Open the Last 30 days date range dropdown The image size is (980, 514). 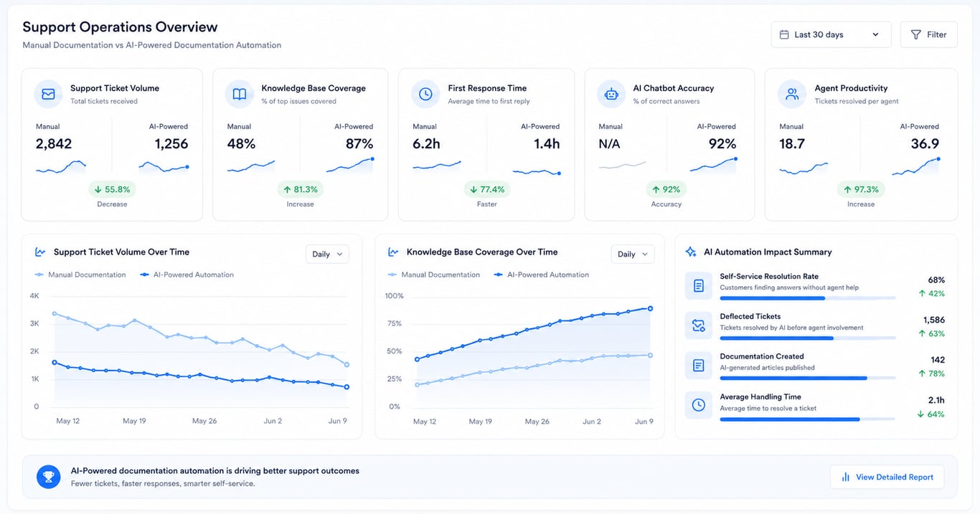tap(831, 34)
